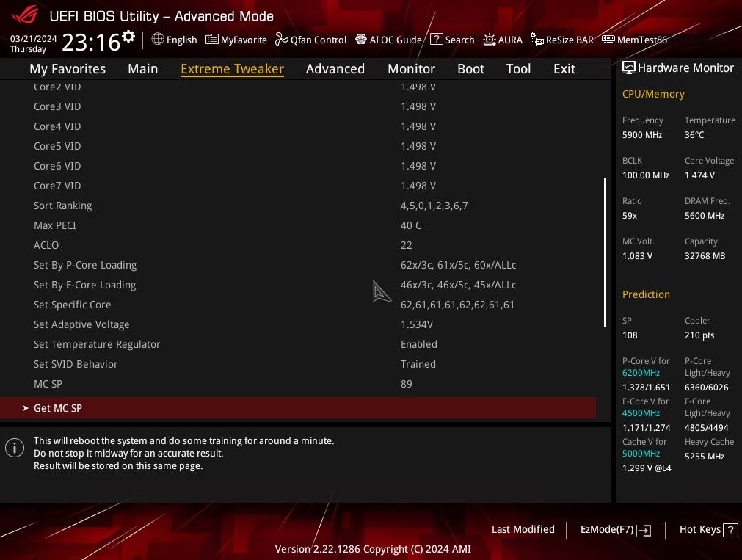Select Set Adaptive Voltage row
This screenshot has width=742, height=560.
[x=298, y=324]
